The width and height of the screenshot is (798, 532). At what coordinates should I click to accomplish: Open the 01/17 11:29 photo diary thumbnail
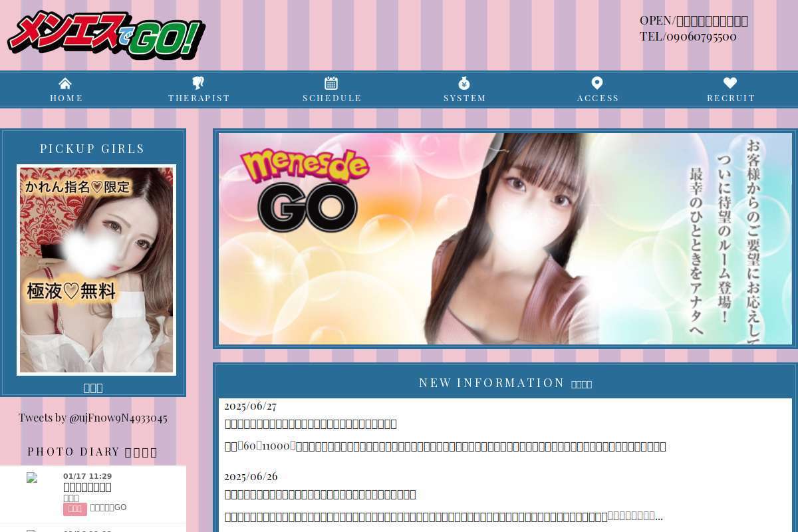click(x=32, y=477)
